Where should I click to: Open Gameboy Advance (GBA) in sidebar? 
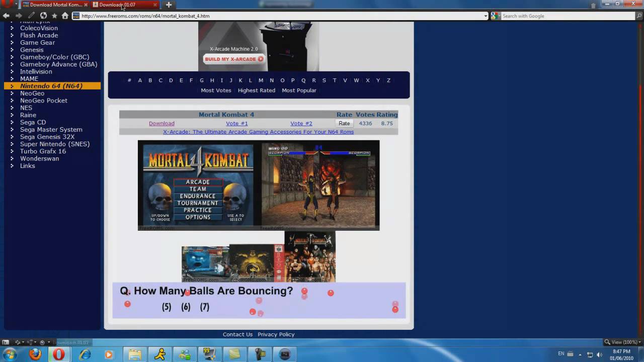59,64
